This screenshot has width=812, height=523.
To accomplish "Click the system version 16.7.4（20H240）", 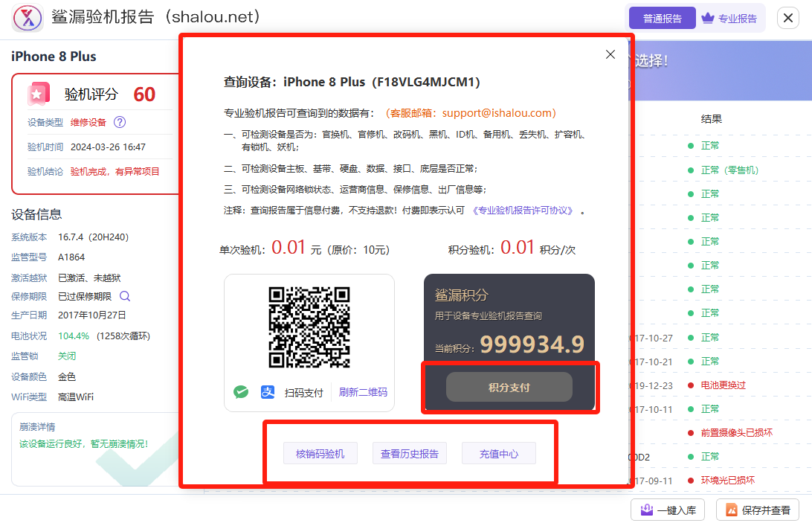I will click(93, 237).
